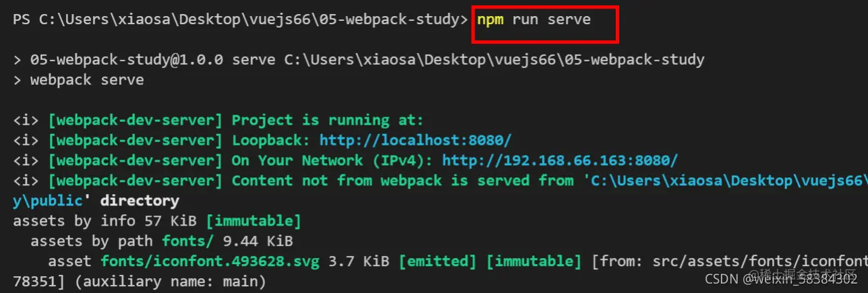
Task: Click '(auxiliary name: main)' text
Action: [x=170, y=282]
